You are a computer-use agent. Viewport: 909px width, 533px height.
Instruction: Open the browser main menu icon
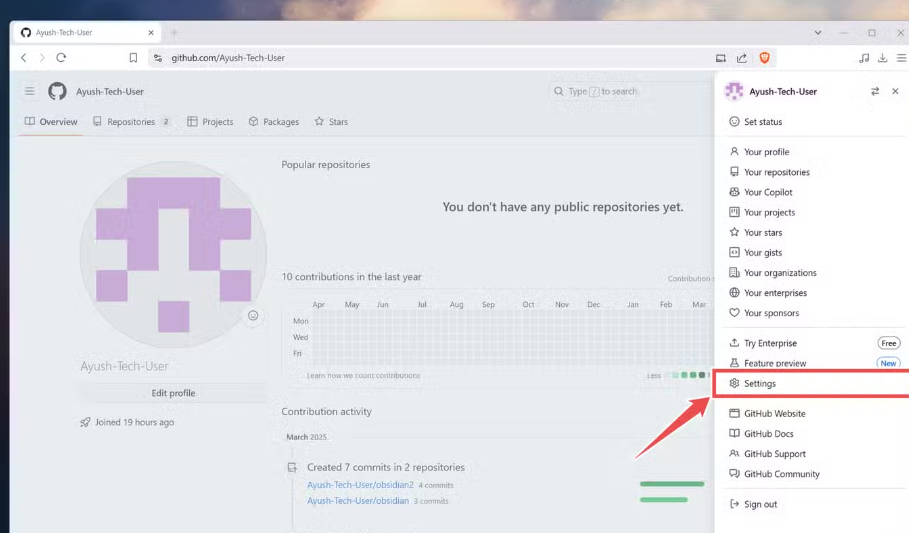coord(901,57)
